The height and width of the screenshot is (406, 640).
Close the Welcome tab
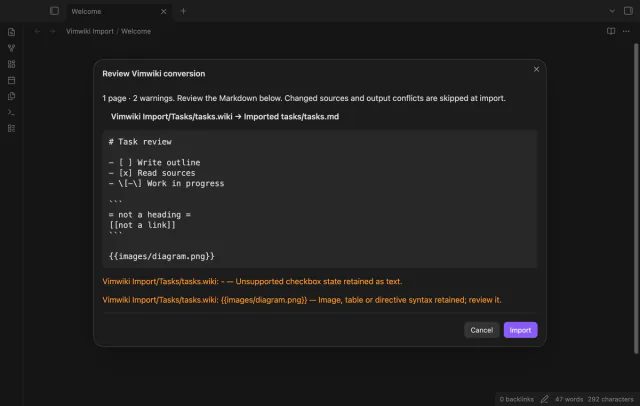pos(163,11)
